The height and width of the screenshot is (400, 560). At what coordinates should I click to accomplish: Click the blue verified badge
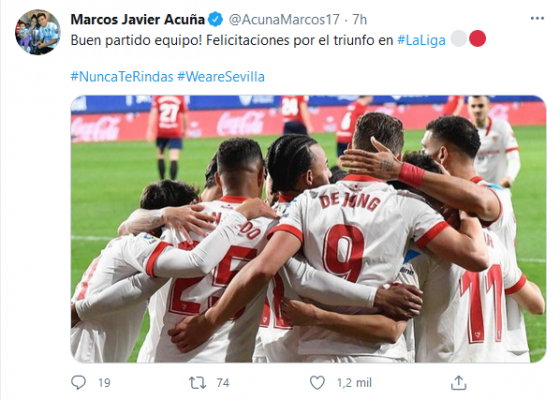click(x=216, y=19)
